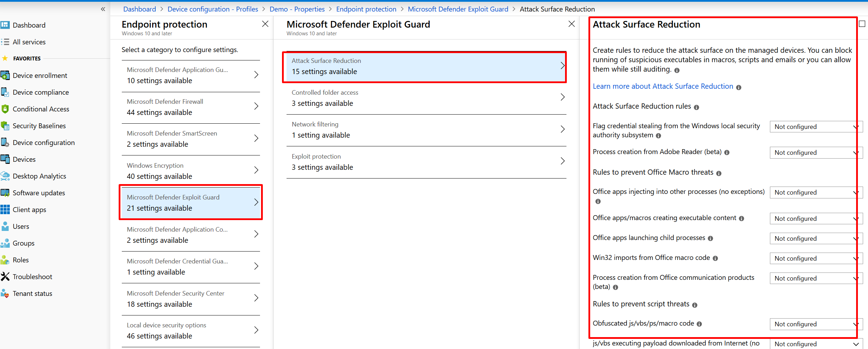
Task: Open Microsoft Defender Security Center category
Action: point(191,299)
